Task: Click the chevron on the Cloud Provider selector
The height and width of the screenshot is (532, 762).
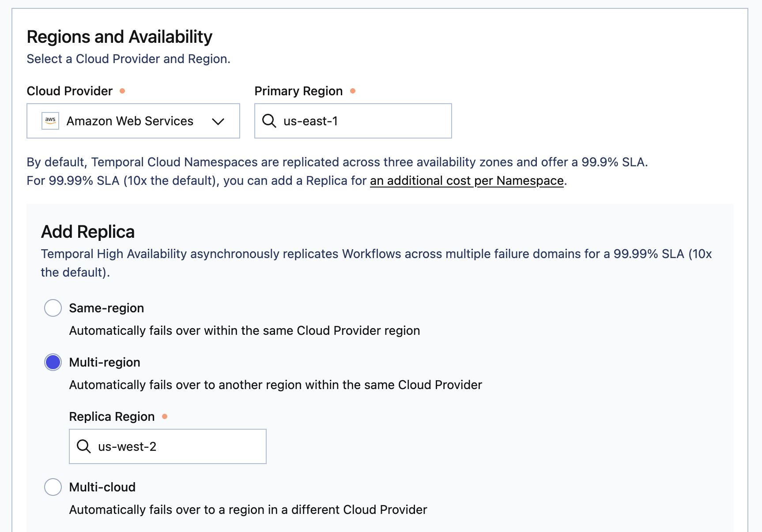Action: click(218, 121)
